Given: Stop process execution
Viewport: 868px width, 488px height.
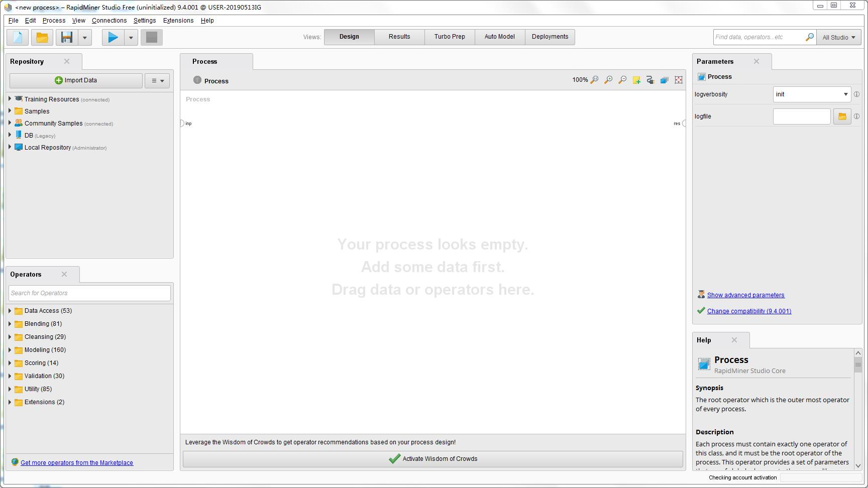Looking at the screenshot, I should click(x=152, y=37).
